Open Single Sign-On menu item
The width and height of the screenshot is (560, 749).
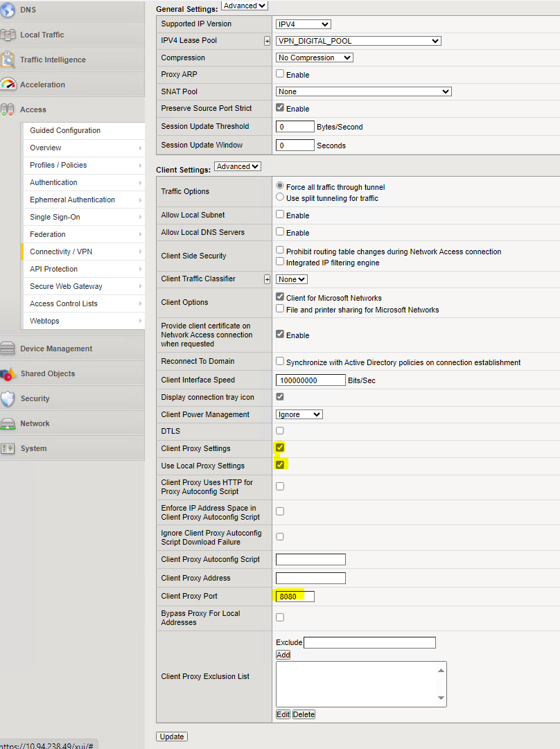click(84, 217)
